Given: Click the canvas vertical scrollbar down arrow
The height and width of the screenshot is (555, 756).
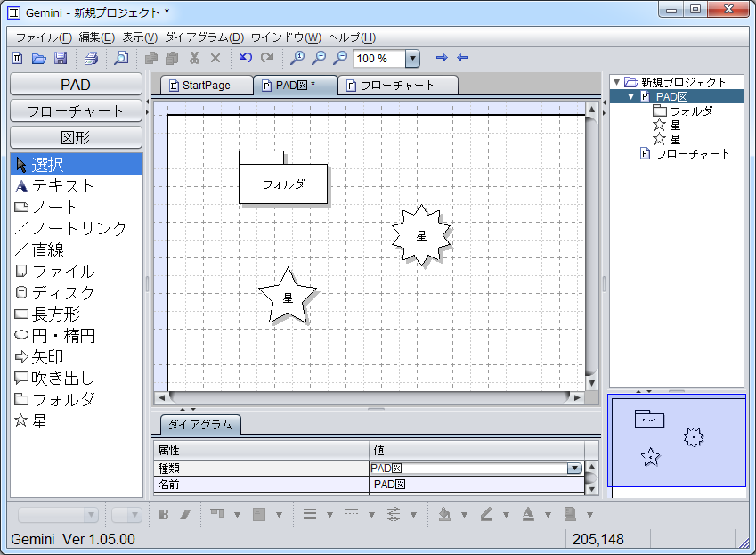Looking at the screenshot, I should coord(591,383).
